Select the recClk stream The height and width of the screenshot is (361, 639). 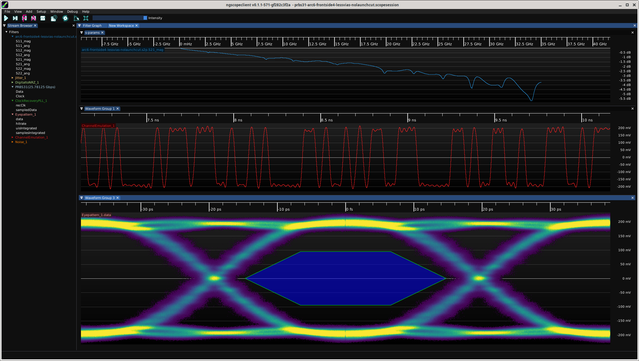click(20, 105)
